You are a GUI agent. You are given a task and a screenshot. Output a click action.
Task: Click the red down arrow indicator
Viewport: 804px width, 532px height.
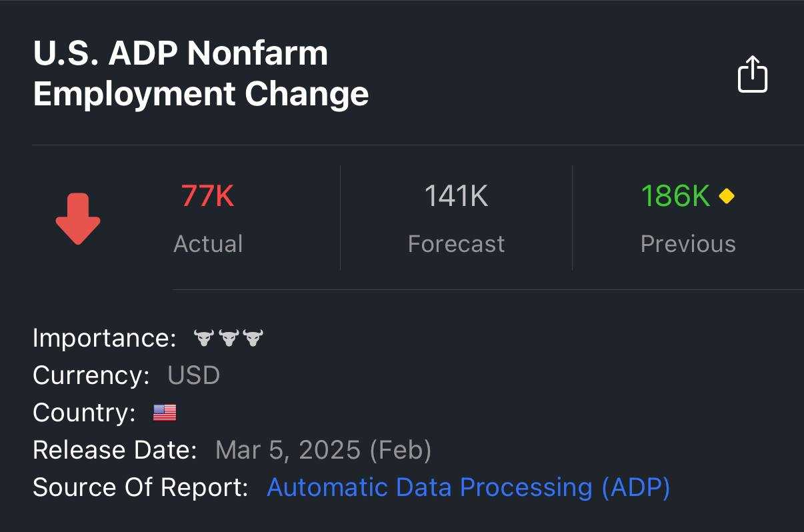78,219
